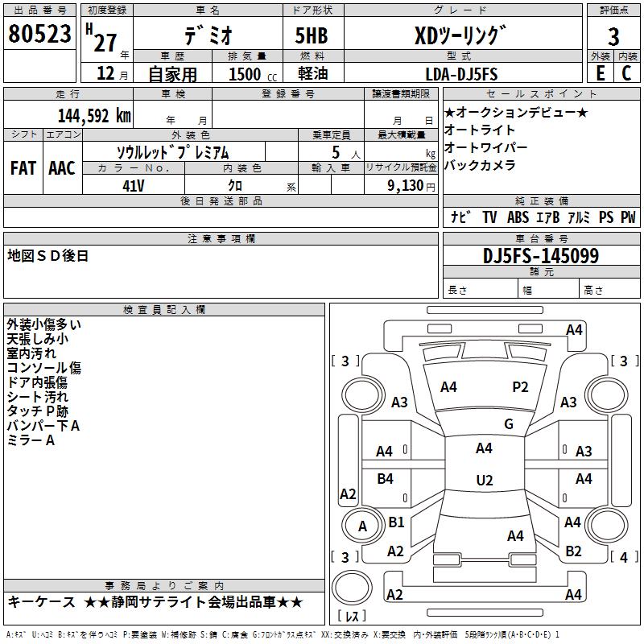
Task: Click interior color クロ
Action: pyautogui.click(x=235, y=186)
